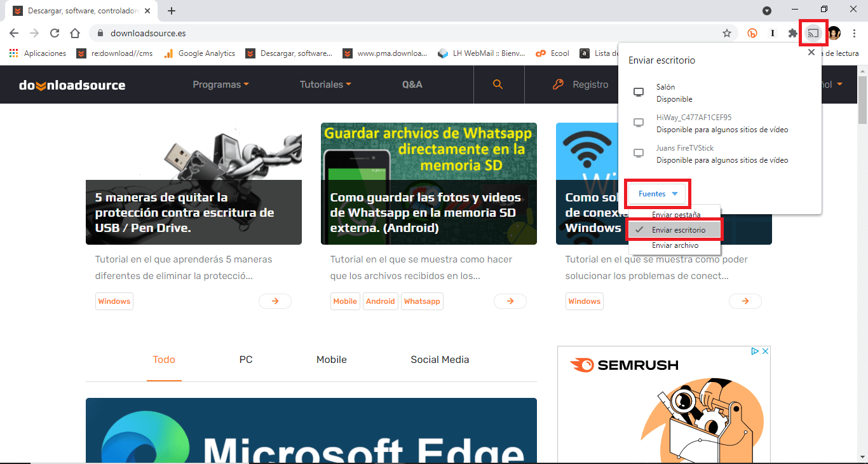
Task: Select HiWay_C477AF1CEF95 cast device
Action: click(719, 123)
